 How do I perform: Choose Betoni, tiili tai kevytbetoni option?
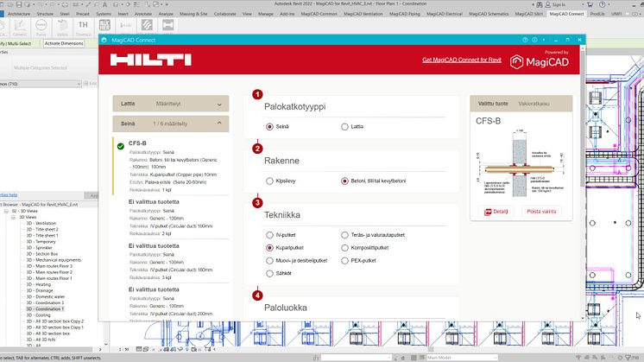pos(344,181)
